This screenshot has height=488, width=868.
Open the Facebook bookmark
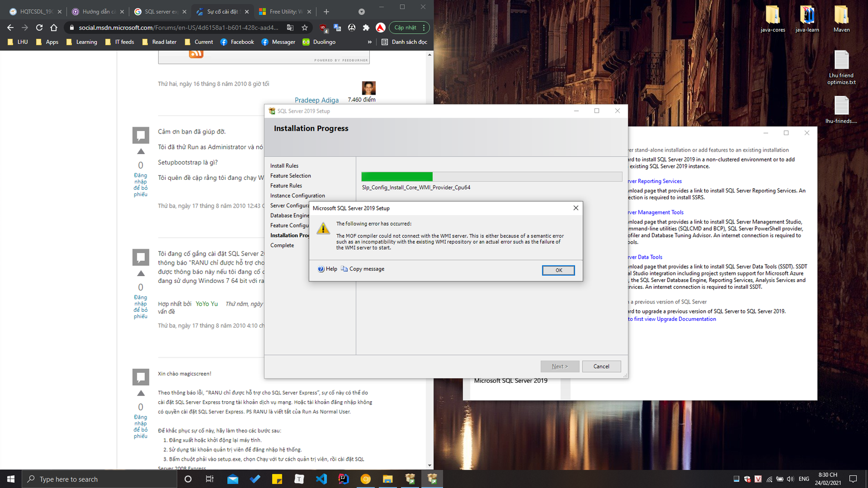coord(237,42)
